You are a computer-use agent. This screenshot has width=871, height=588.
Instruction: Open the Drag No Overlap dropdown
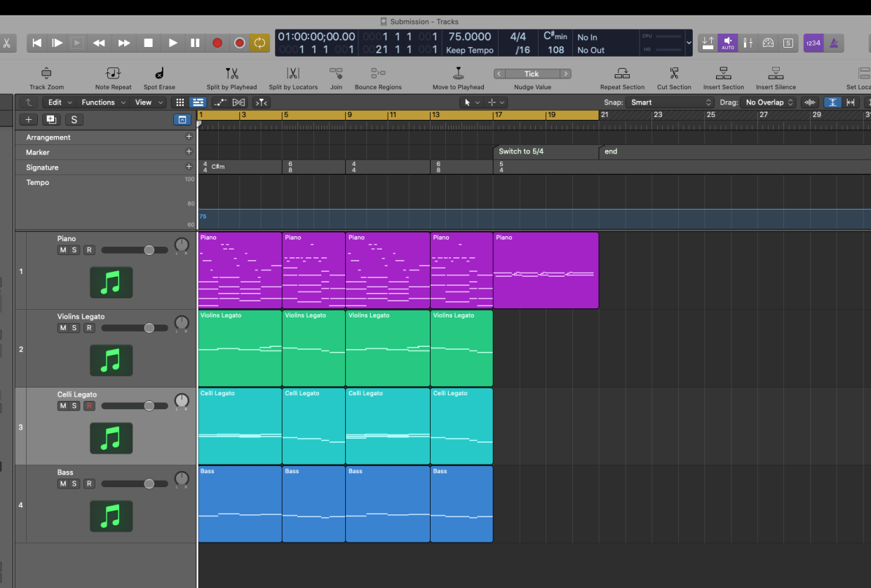point(769,102)
